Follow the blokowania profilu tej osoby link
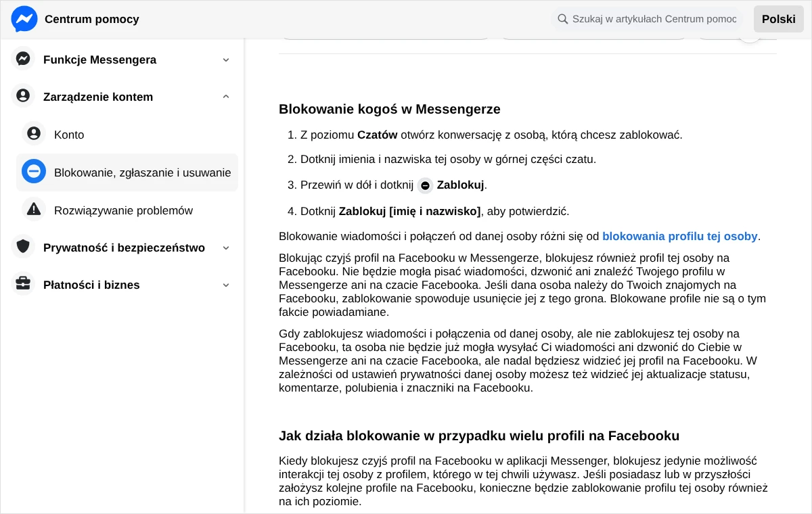This screenshot has height=514, width=812. coord(680,236)
